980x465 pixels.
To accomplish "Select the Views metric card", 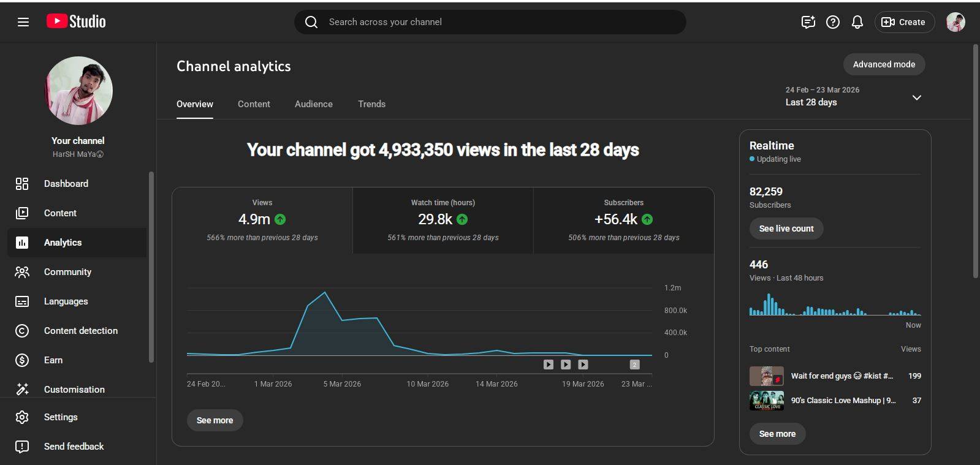I will pyautogui.click(x=262, y=220).
